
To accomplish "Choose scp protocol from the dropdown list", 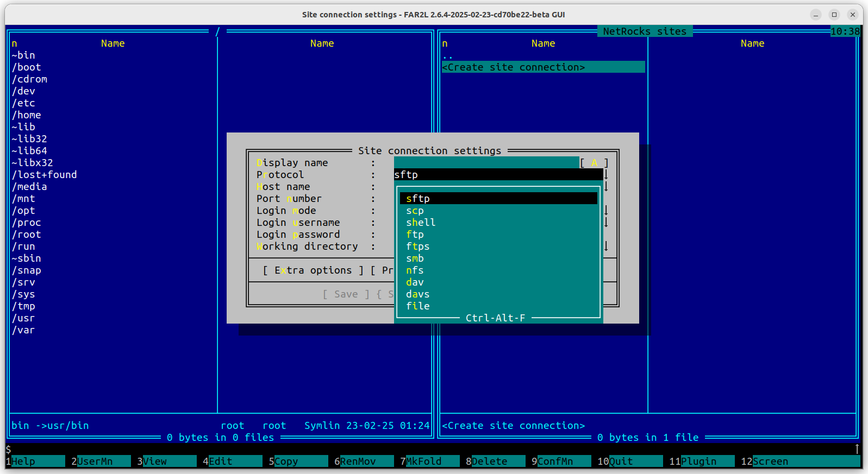I will [x=415, y=211].
